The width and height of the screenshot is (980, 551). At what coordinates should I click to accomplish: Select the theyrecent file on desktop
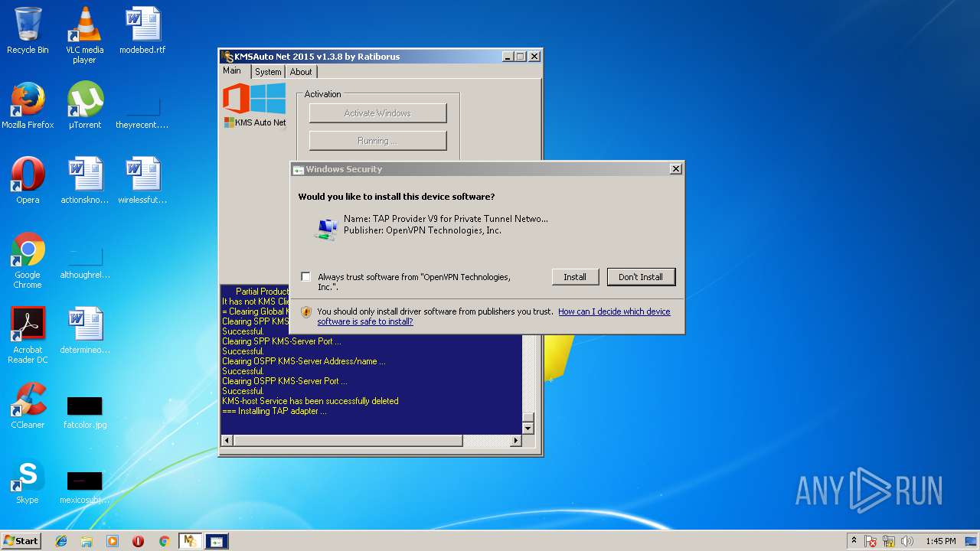pyautogui.click(x=142, y=113)
